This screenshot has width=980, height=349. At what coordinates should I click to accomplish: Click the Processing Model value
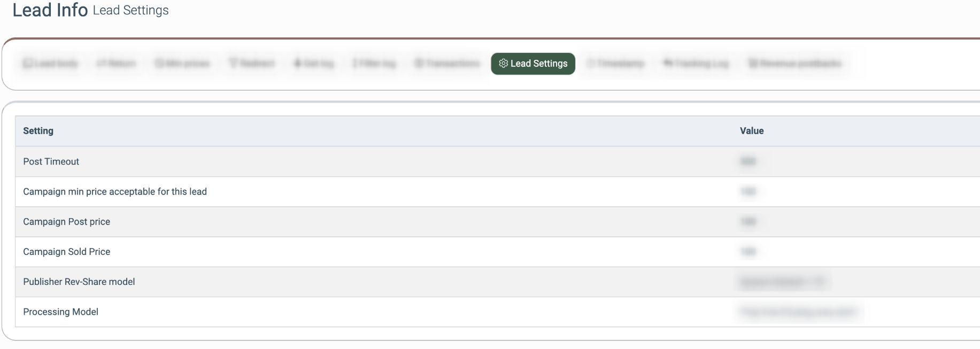click(x=797, y=312)
